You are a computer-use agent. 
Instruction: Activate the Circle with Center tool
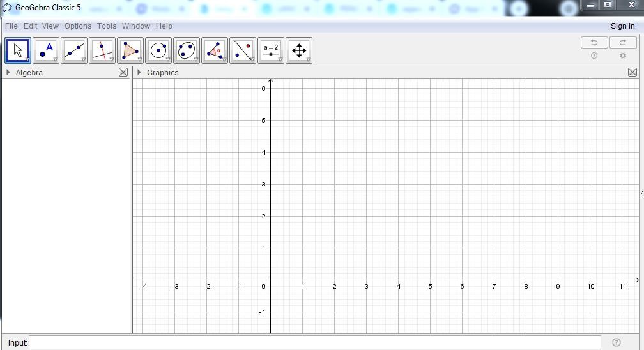(158, 50)
